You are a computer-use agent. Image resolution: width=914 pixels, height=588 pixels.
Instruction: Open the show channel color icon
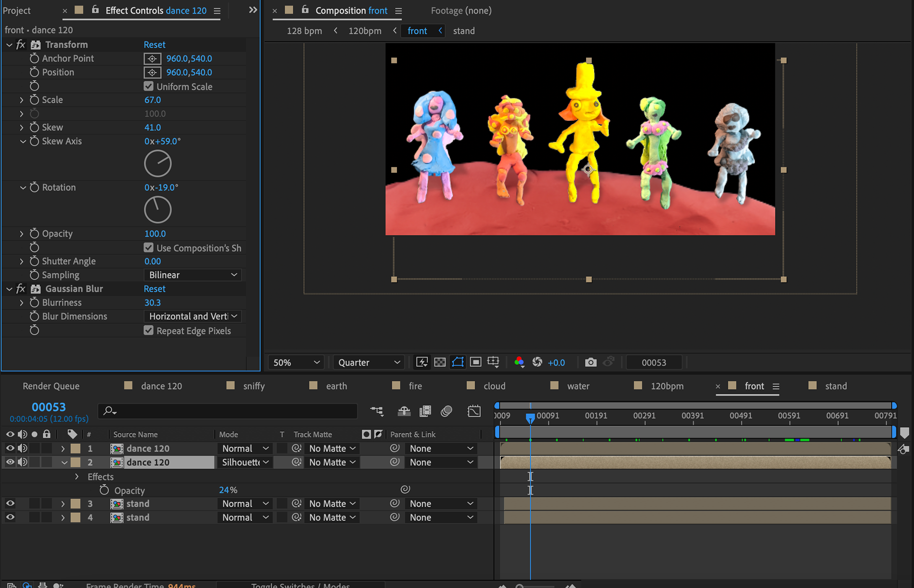click(x=519, y=363)
